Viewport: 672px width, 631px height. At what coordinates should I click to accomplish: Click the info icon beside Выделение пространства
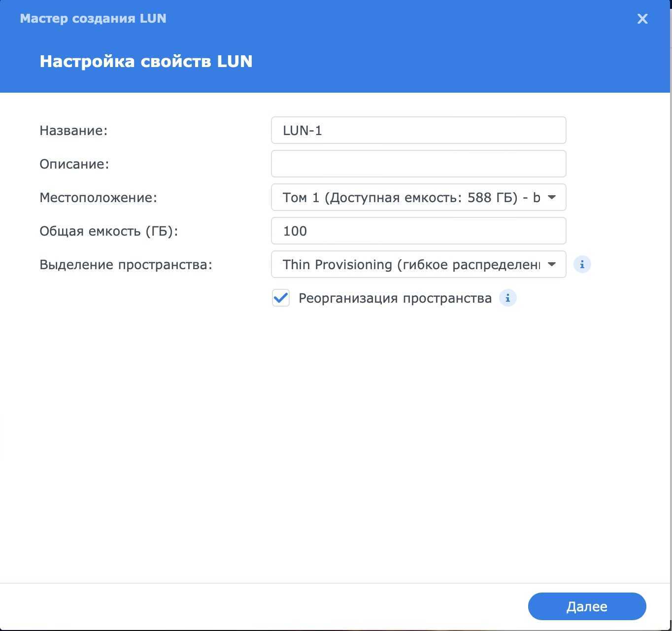click(582, 265)
